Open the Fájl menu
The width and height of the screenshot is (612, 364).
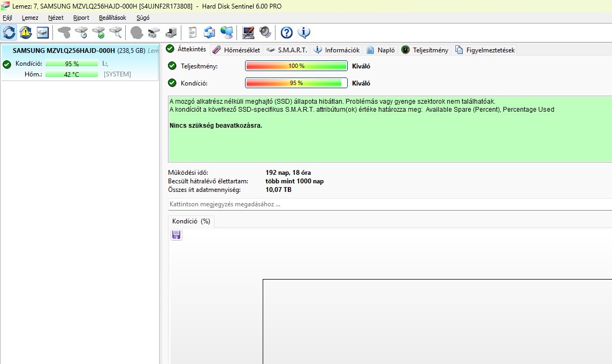7,18
